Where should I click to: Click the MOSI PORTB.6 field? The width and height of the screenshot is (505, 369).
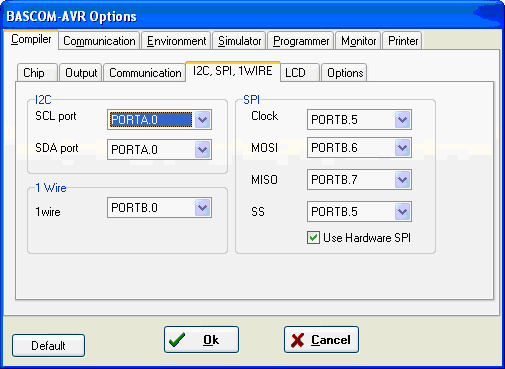(359, 147)
